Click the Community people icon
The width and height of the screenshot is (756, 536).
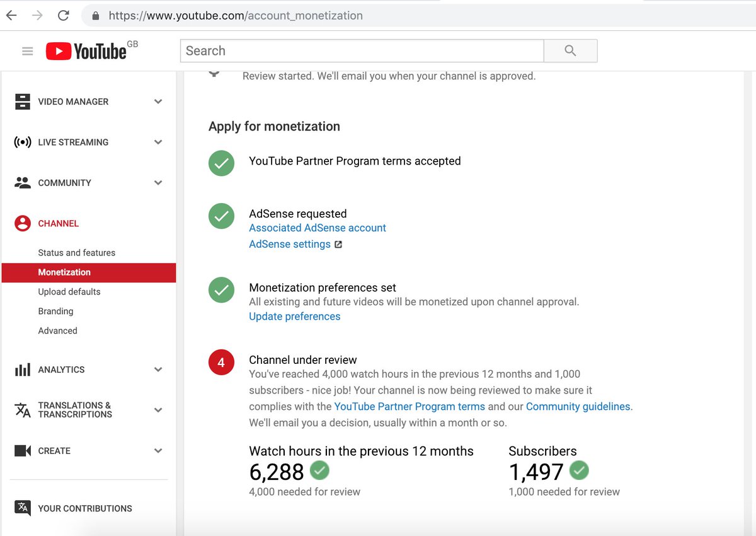(x=23, y=183)
